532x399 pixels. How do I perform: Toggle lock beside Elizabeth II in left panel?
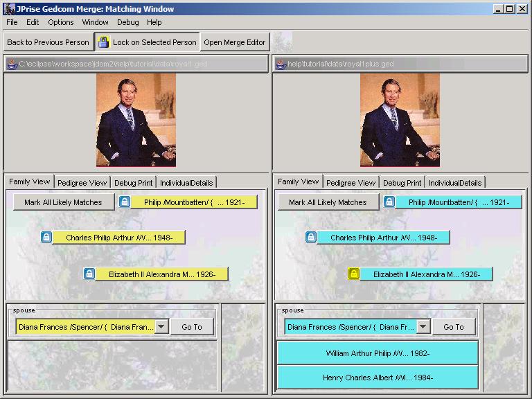(89, 274)
